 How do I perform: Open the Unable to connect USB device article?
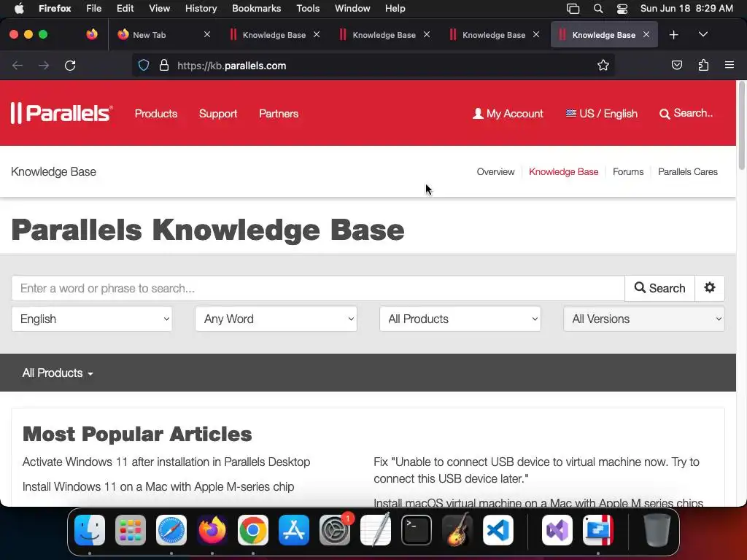536,470
